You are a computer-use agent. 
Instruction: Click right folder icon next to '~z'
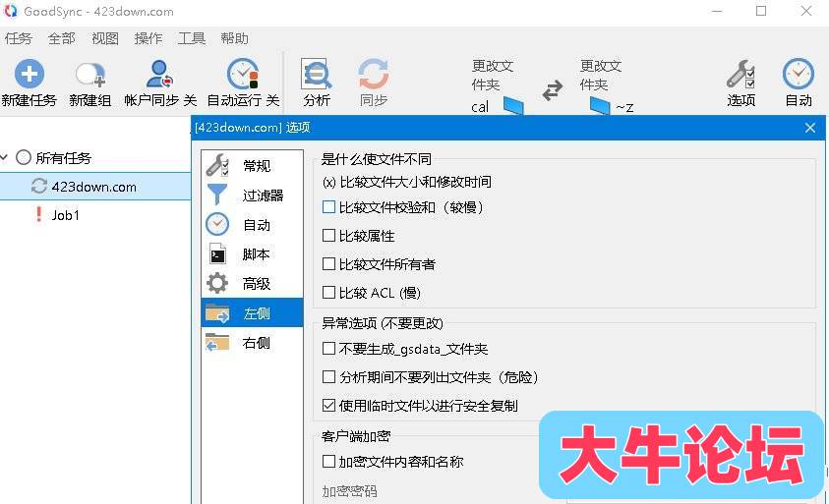[x=600, y=106]
